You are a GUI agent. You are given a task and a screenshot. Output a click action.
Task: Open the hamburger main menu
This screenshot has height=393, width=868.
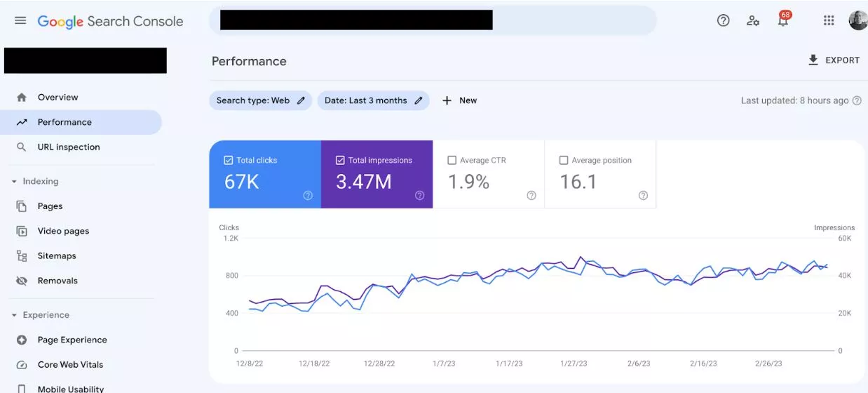coord(20,21)
